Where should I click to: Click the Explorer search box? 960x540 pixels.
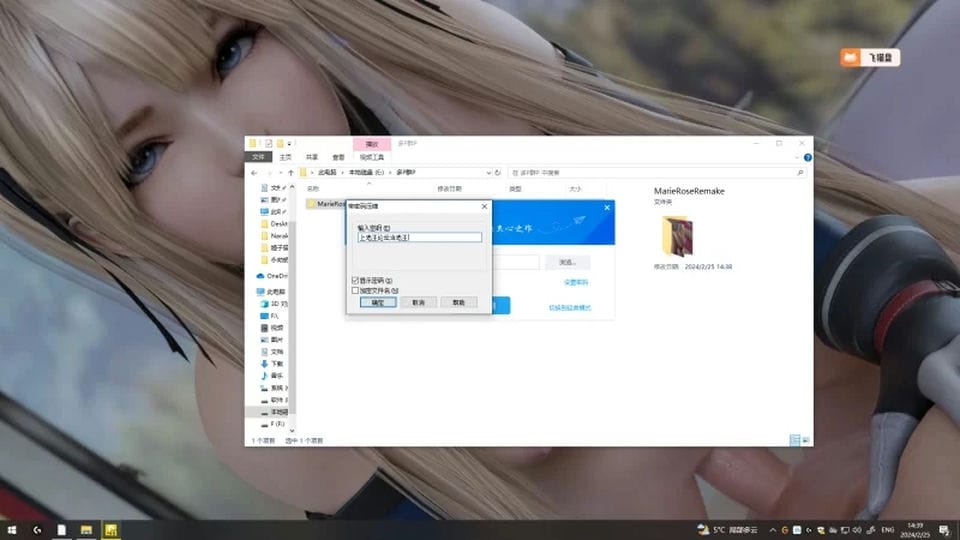point(656,173)
